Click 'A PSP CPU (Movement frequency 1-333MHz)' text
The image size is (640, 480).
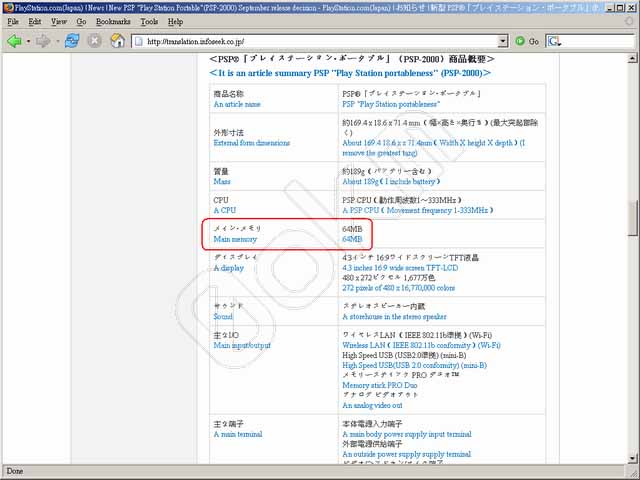[418, 210]
